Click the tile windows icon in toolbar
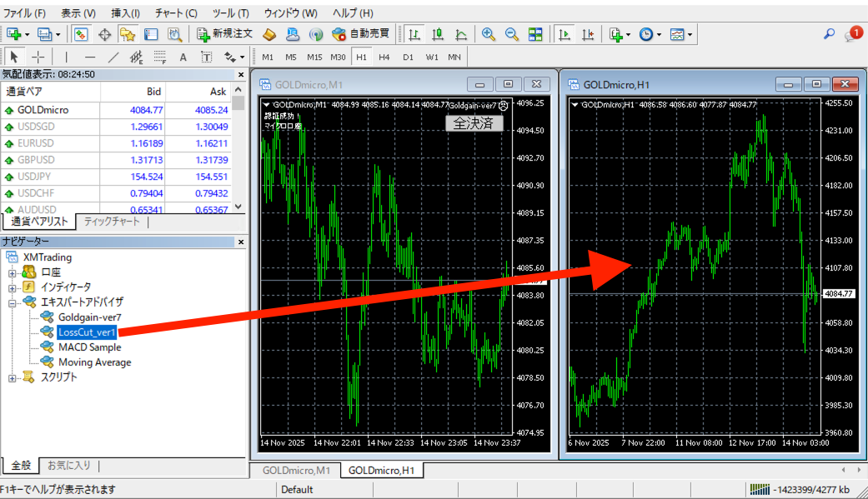868x499 pixels. click(x=535, y=34)
